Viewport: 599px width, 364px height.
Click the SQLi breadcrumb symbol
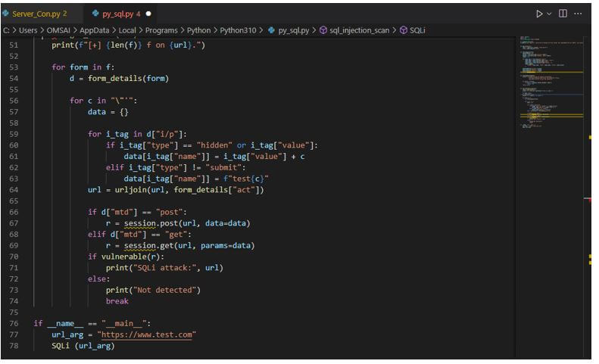[417, 30]
